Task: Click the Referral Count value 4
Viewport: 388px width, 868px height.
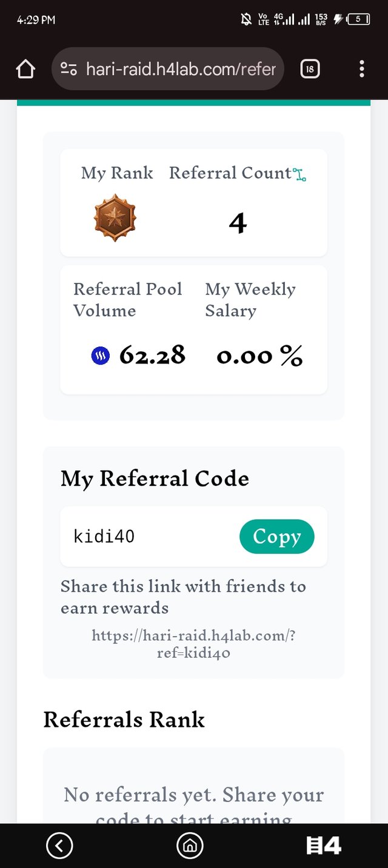Action: tap(238, 224)
